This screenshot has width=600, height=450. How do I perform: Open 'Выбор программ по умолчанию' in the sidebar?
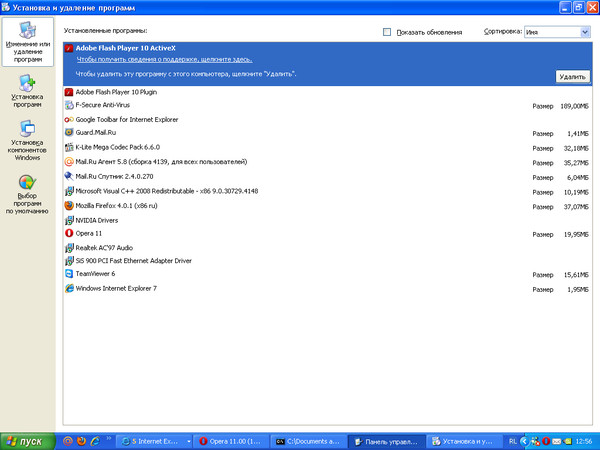point(27,194)
